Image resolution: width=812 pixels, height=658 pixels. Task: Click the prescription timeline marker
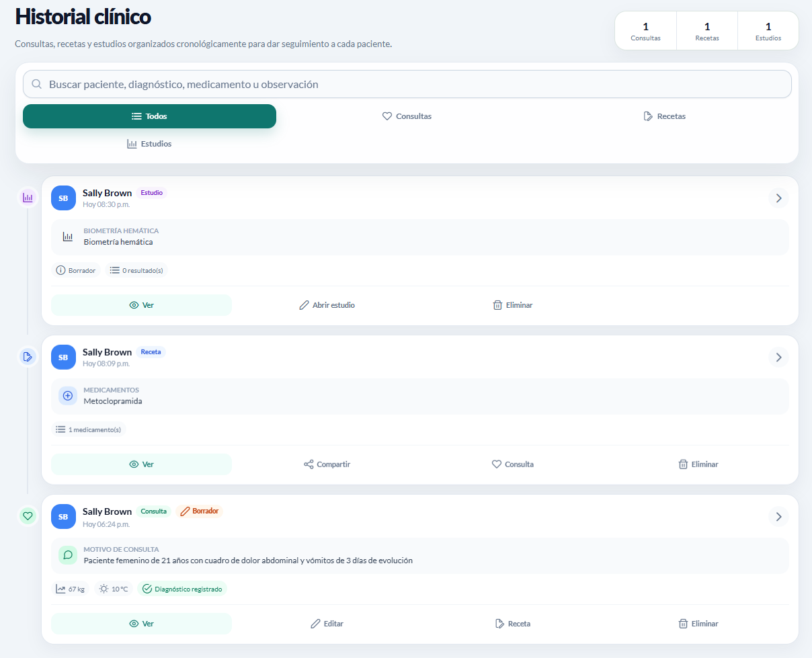(x=28, y=357)
